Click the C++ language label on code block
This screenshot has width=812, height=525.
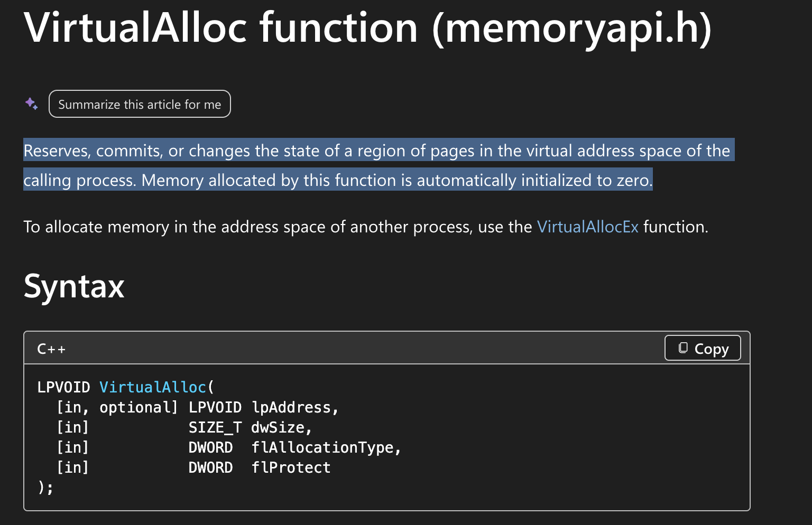point(51,349)
